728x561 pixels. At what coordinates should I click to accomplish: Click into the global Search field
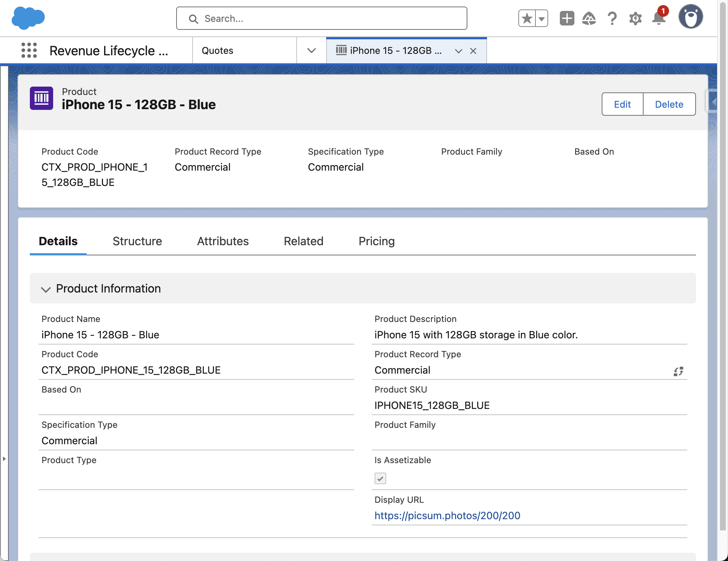322,19
